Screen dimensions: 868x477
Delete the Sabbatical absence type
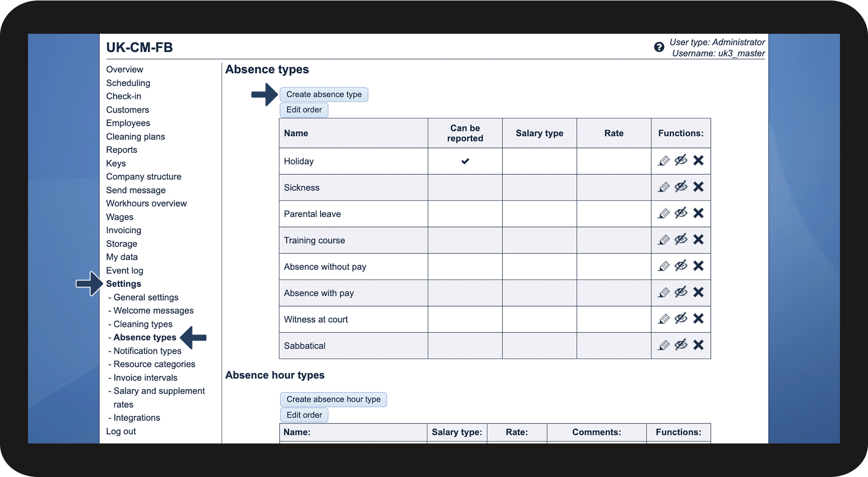699,345
